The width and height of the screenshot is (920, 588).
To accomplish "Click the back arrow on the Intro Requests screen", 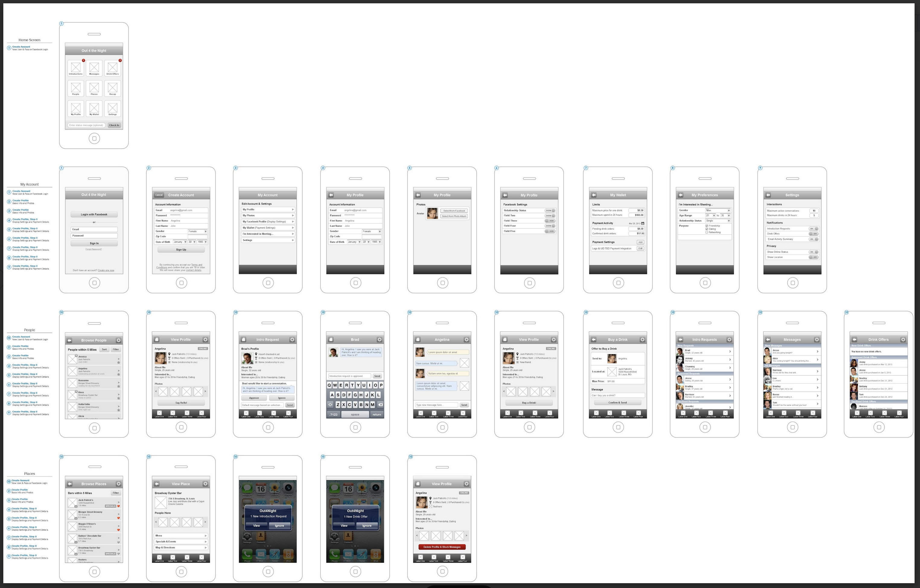I will (680, 339).
